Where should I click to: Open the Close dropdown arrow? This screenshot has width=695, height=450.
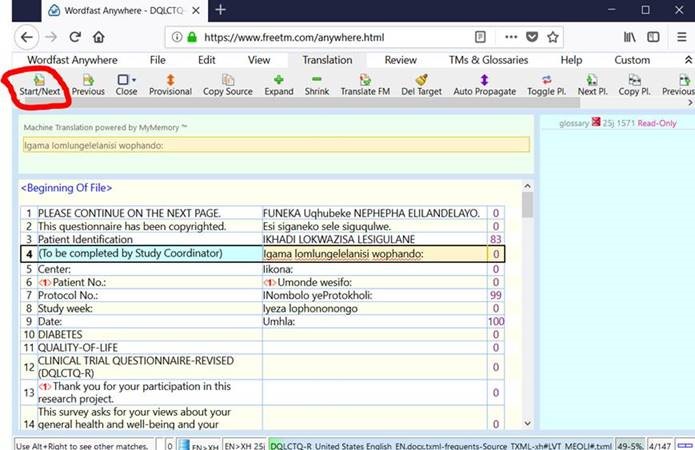pyautogui.click(x=135, y=79)
